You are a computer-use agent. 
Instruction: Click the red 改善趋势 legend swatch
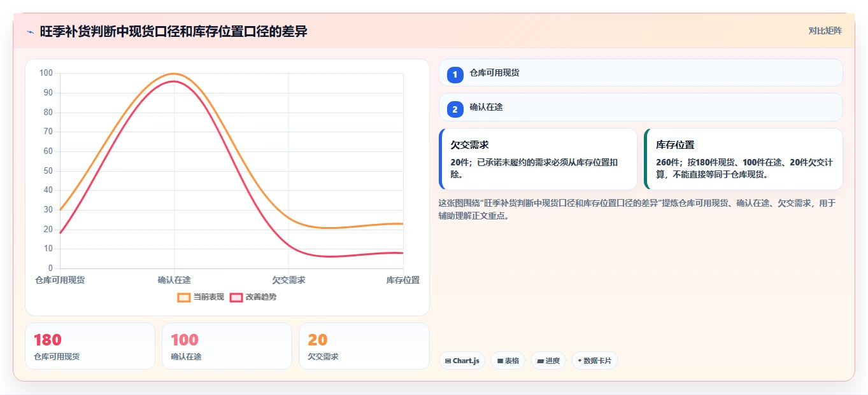pyautogui.click(x=236, y=297)
